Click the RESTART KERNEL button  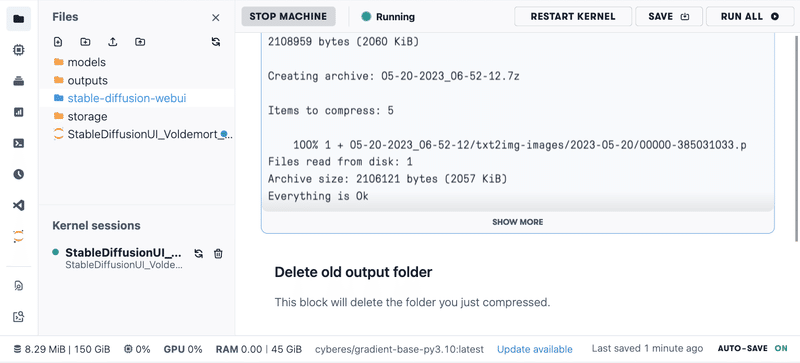(573, 16)
